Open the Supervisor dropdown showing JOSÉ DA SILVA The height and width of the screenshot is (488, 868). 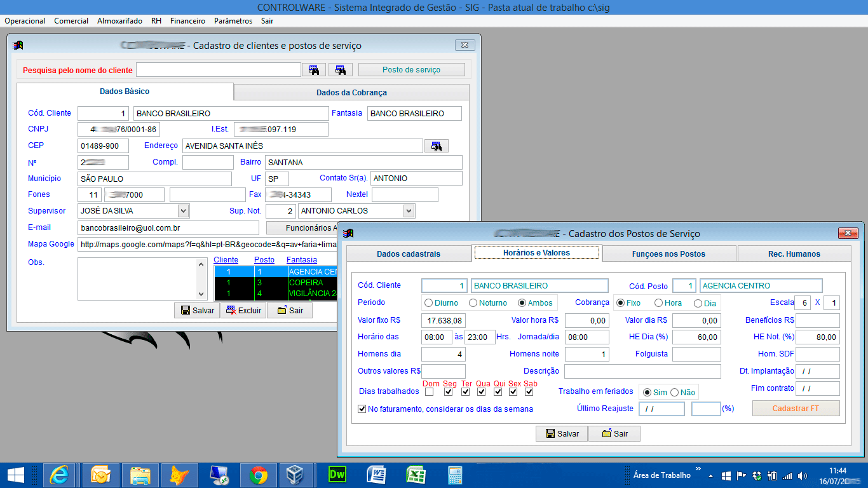[x=183, y=211]
